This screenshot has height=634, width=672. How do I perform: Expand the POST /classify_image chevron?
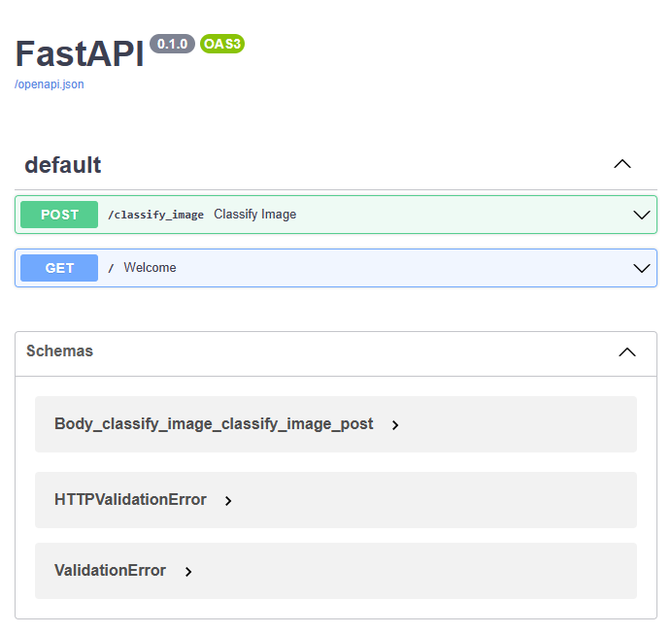pos(642,215)
